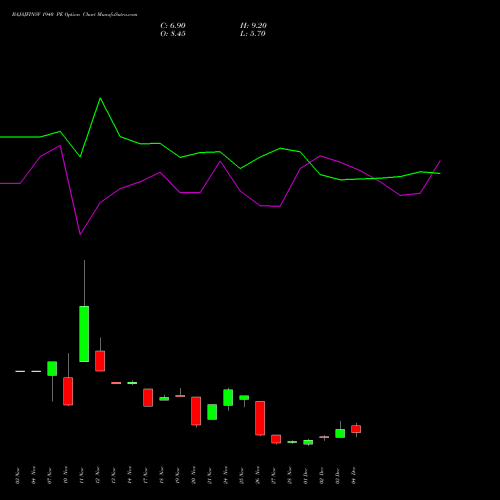
Task: Click the '04 Dec' date axis label
Action: tap(354, 475)
